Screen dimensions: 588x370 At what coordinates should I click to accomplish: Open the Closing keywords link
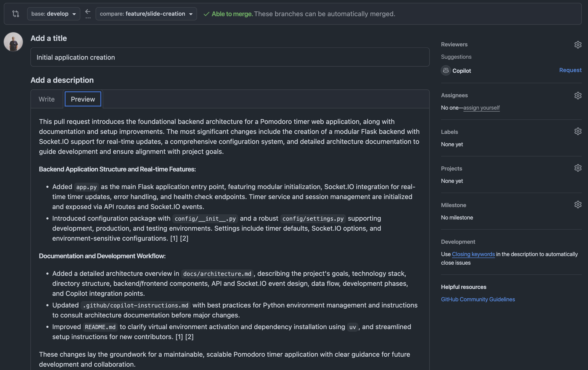[473, 254]
